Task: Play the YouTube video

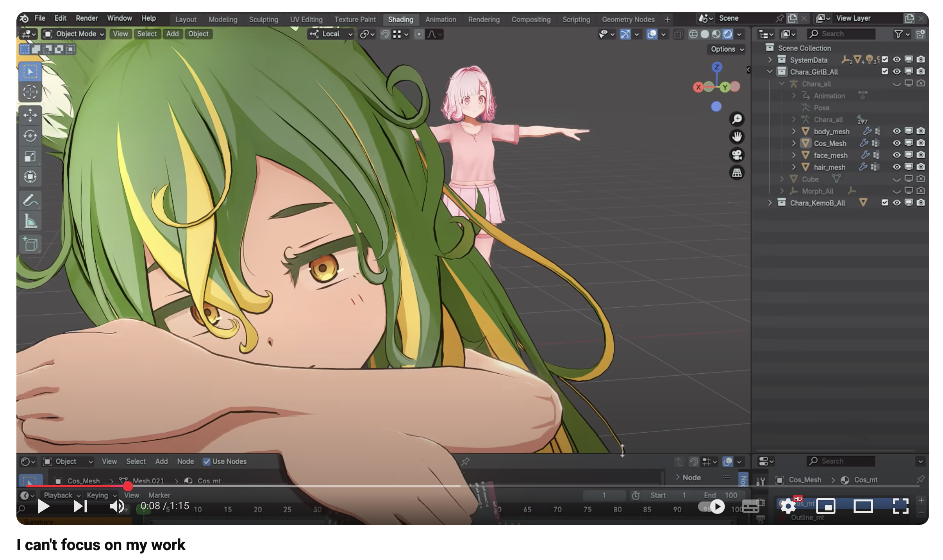Action: coord(43,506)
